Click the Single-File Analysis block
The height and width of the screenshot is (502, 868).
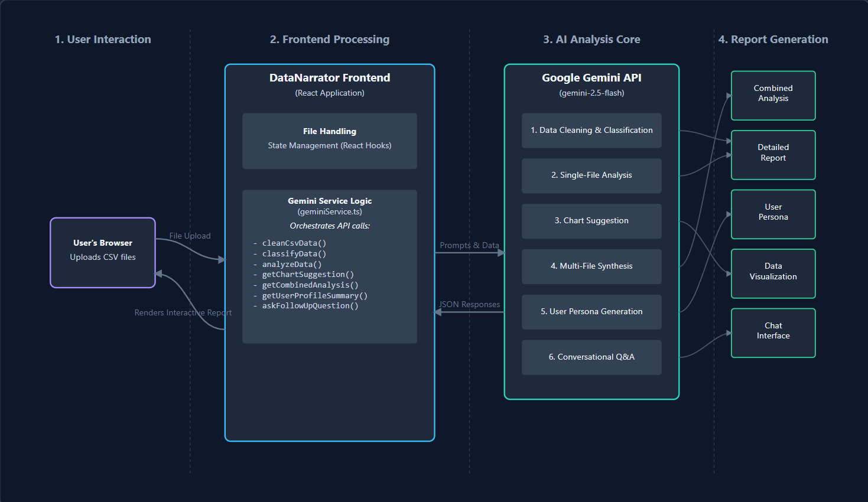[591, 175]
